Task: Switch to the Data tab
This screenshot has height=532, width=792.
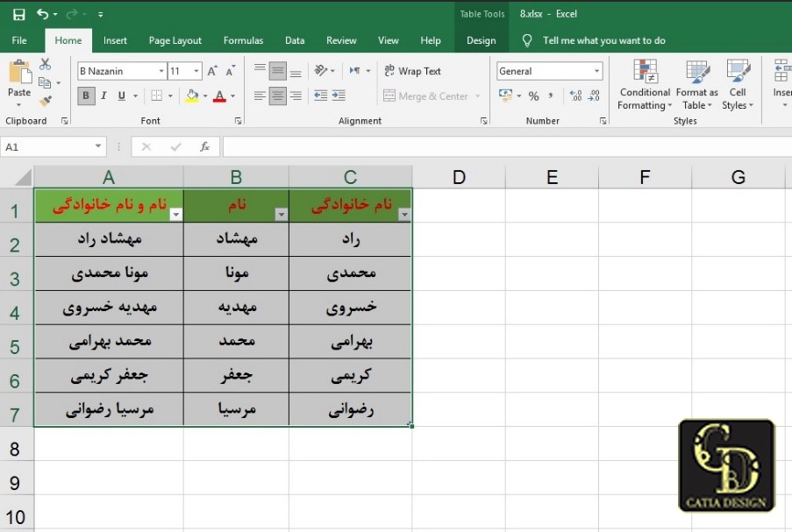Action: (x=295, y=40)
